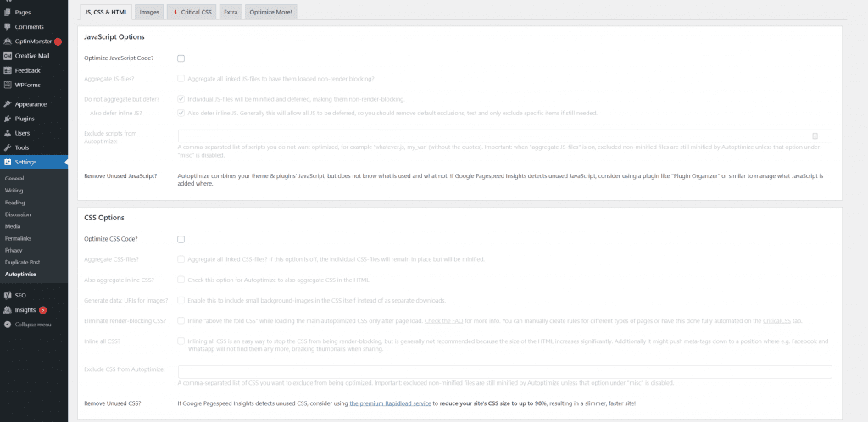The height and width of the screenshot is (422, 868).
Task: Click the Tools wrench icon
Action: tap(7, 147)
